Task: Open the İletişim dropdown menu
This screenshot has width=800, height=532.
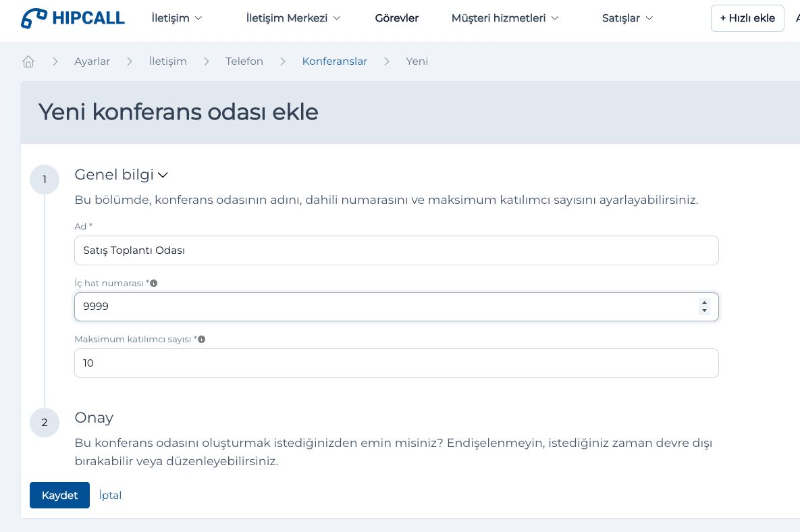Action: tap(176, 18)
